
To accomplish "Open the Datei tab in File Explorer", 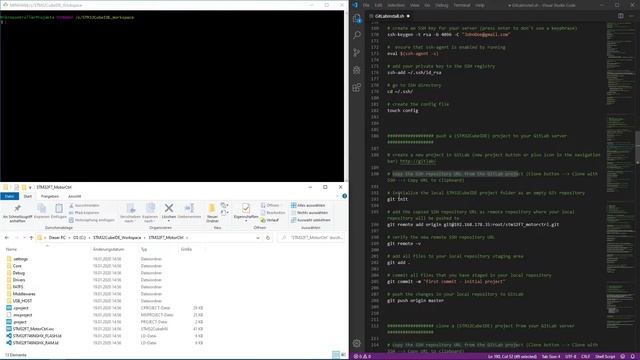I will click(9, 196).
